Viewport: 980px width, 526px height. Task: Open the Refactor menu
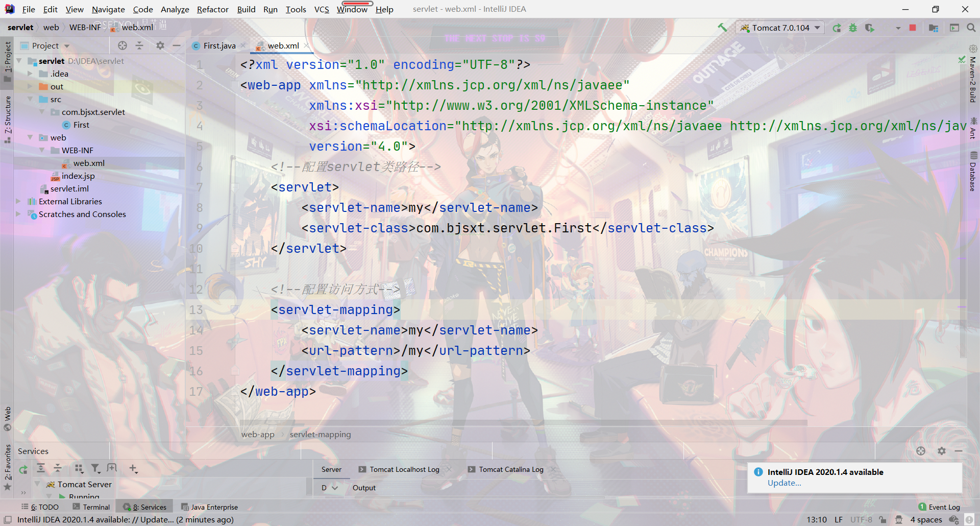[212, 9]
